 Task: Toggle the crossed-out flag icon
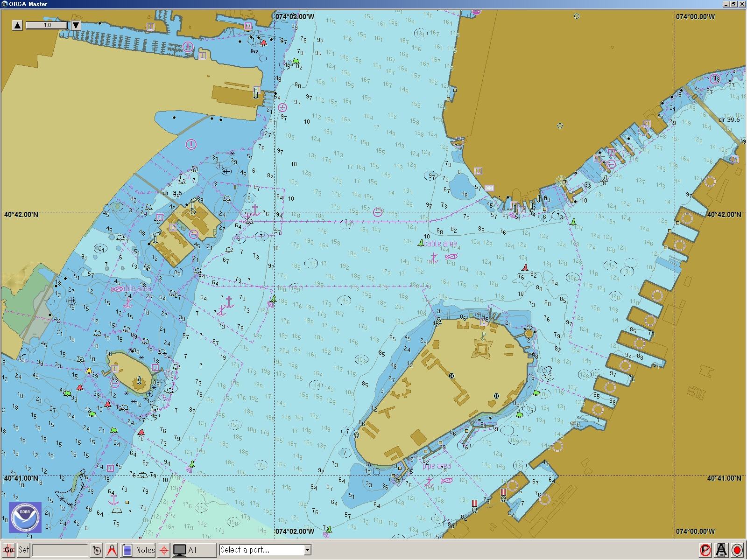pyautogui.click(x=705, y=550)
